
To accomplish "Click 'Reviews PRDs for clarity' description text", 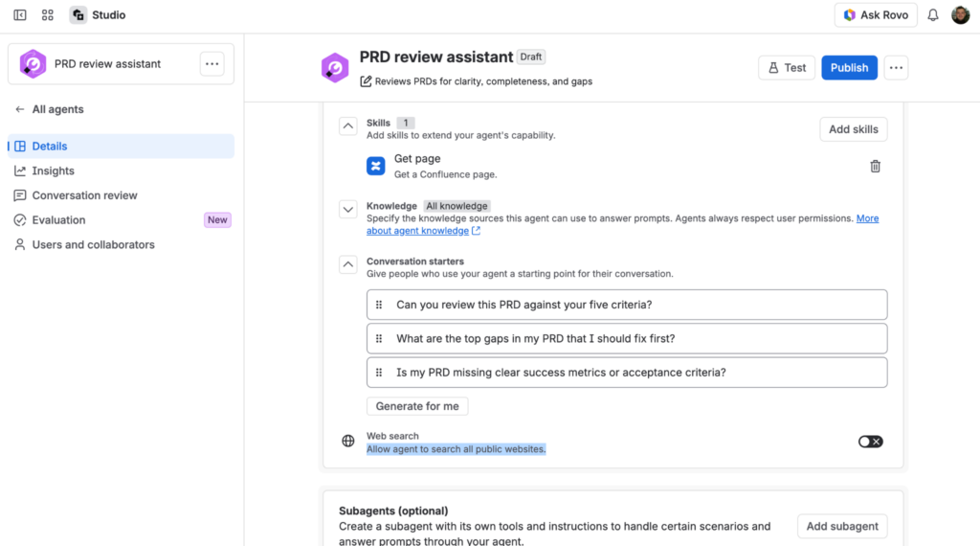I will tap(483, 81).
